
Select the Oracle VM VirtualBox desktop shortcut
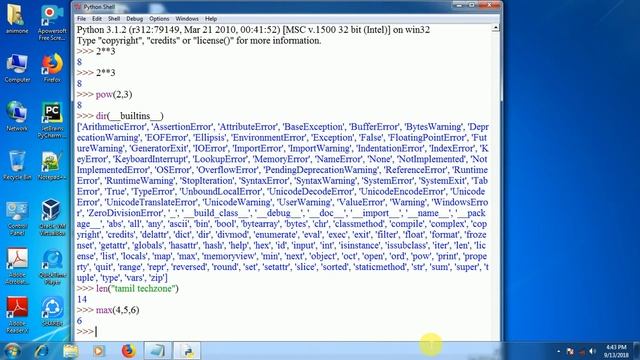tap(52, 218)
